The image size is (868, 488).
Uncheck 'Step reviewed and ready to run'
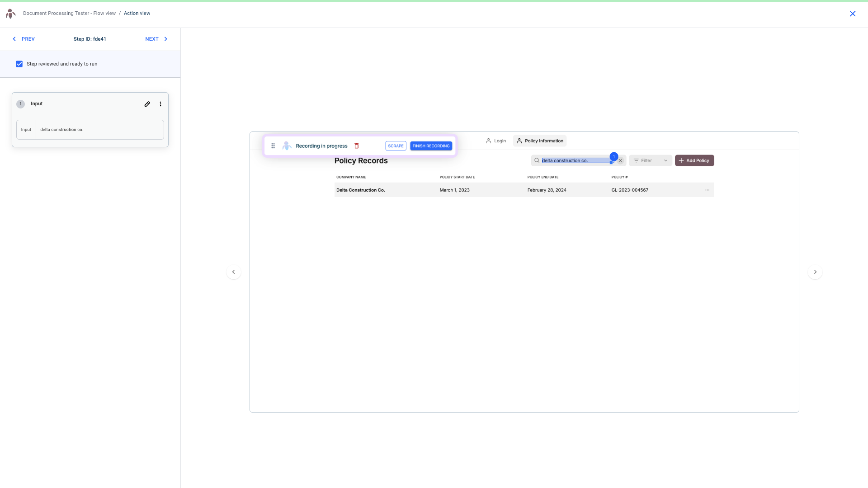pyautogui.click(x=19, y=64)
